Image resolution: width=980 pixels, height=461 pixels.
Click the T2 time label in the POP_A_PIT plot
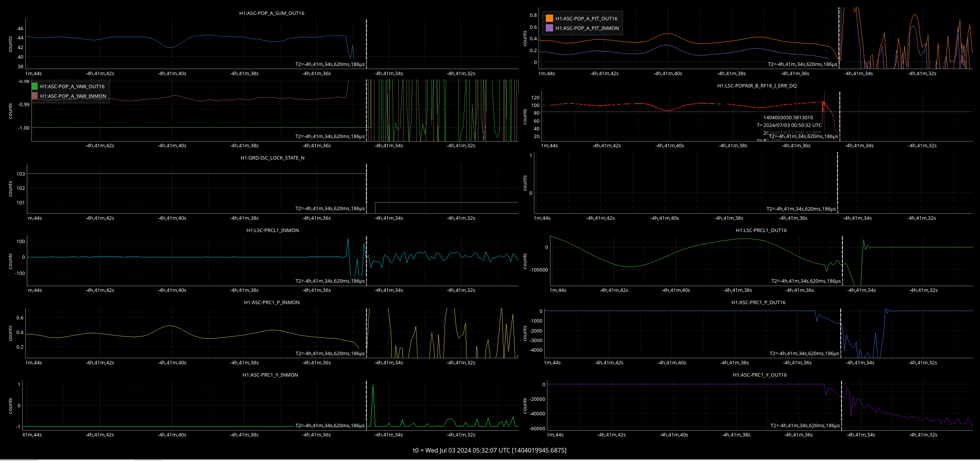(802, 64)
